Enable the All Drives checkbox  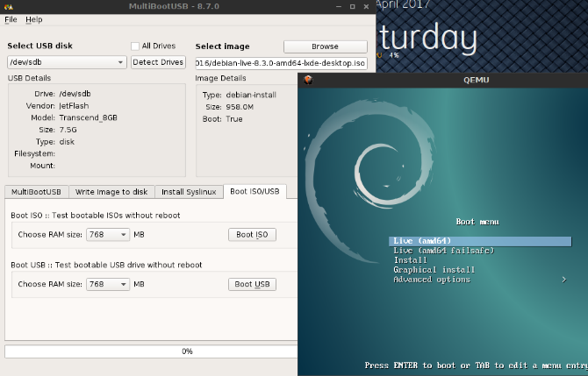[x=135, y=46]
